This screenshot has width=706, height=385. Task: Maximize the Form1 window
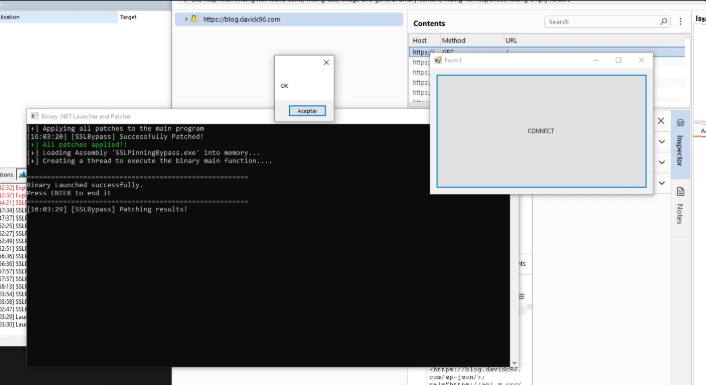pos(618,60)
